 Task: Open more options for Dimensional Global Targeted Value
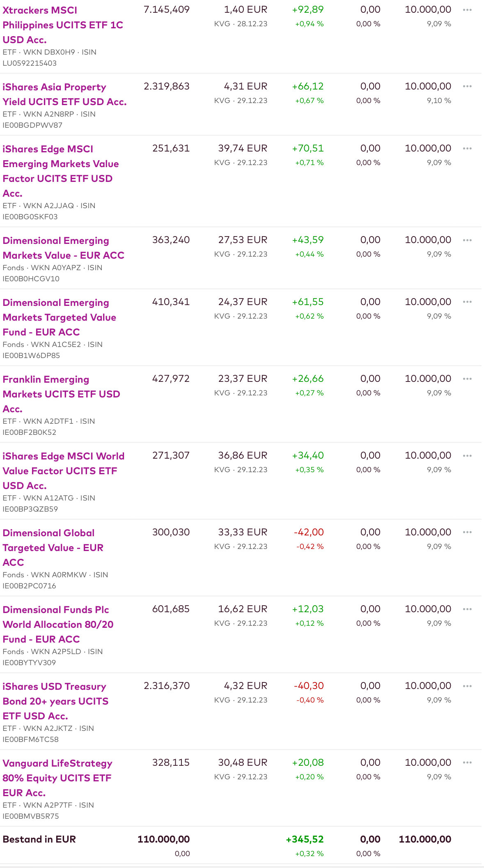pos(467,533)
